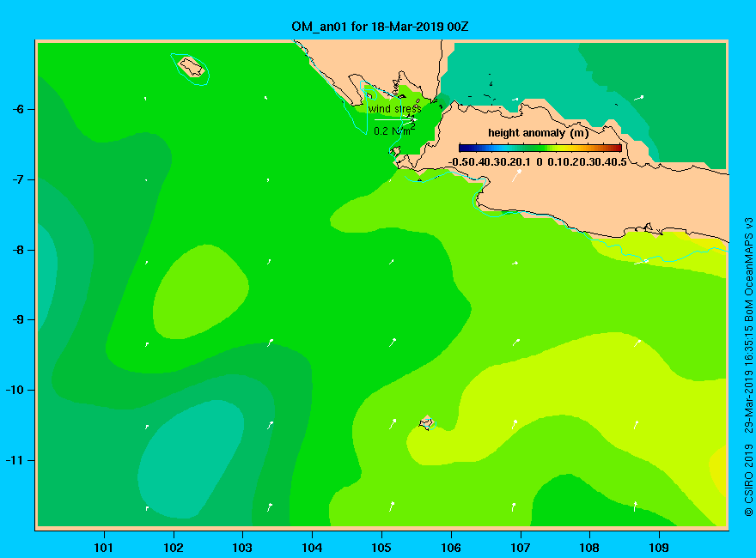
Task: Select the -8 latitude axis label
Action: (18, 250)
